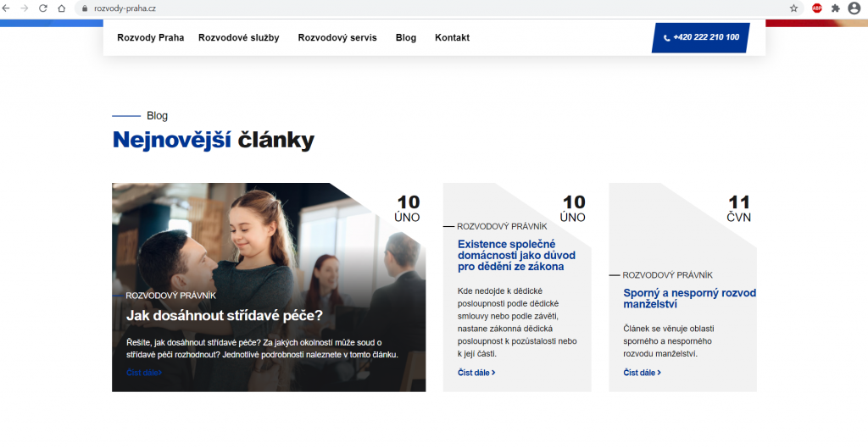Open the ABP ad blocker extension
Image resolution: width=868 pixels, height=448 pixels.
[817, 8]
